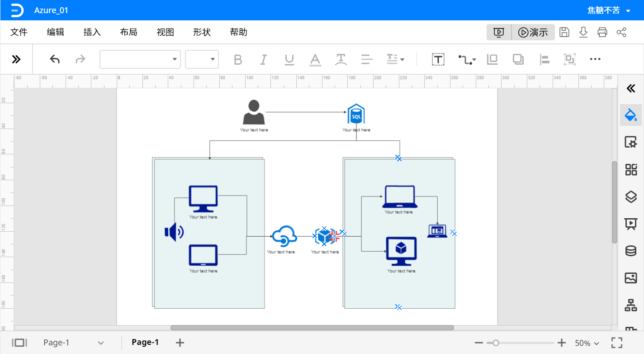Click the group objects icon
This screenshot has height=354, width=644.
pos(570,59)
